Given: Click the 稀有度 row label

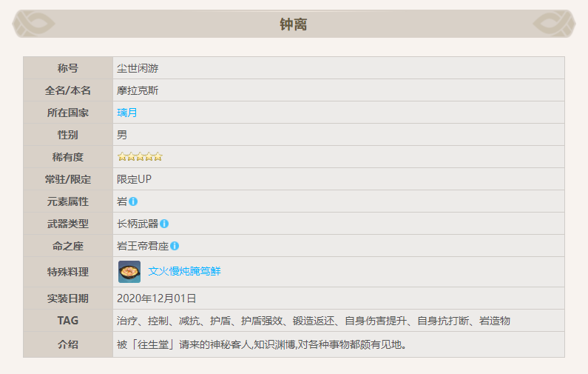Looking at the screenshot, I should pos(68,157).
